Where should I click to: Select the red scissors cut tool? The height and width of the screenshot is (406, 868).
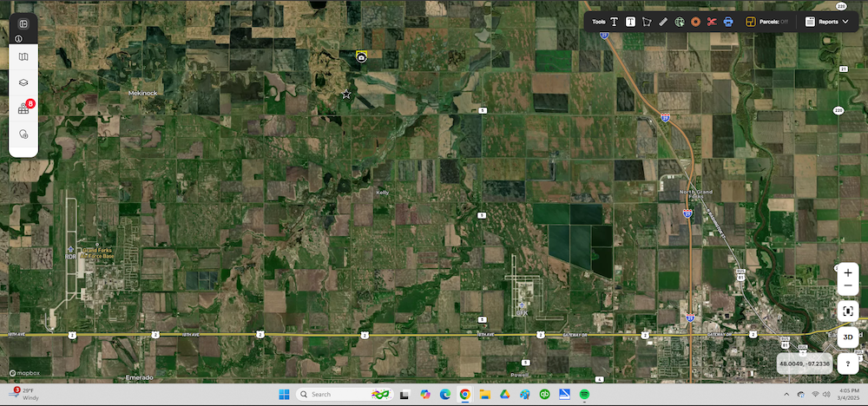[712, 22]
